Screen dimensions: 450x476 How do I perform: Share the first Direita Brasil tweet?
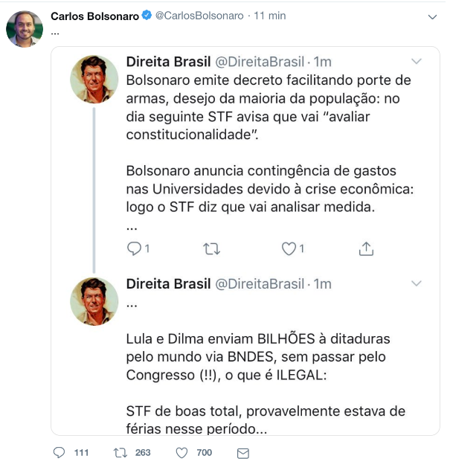[x=365, y=249]
